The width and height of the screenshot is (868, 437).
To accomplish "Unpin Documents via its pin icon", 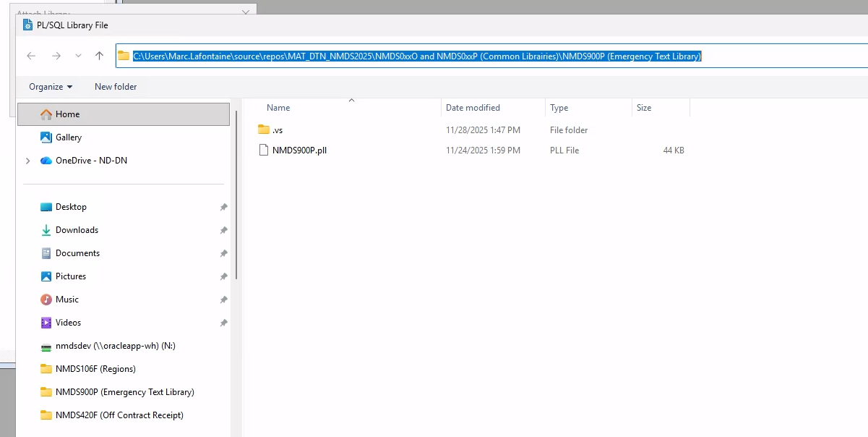I will (x=223, y=253).
